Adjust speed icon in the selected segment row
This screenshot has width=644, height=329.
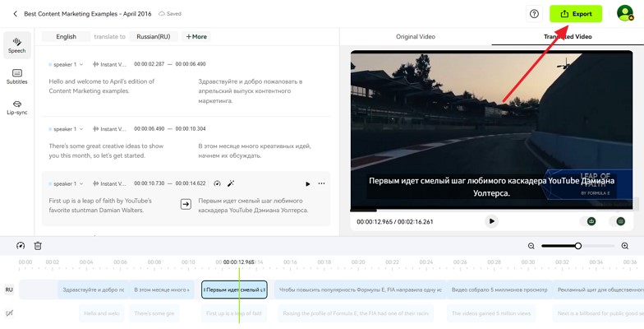[x=217, y=183]
